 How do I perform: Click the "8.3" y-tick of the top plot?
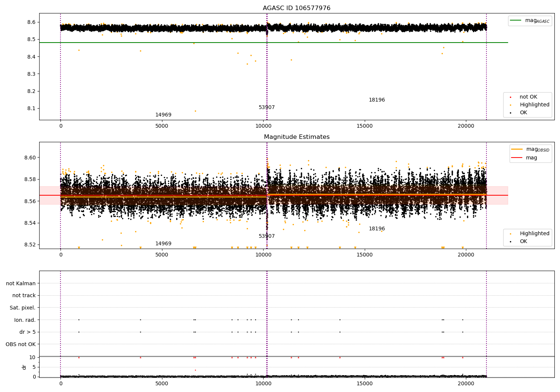coord(31,74)
